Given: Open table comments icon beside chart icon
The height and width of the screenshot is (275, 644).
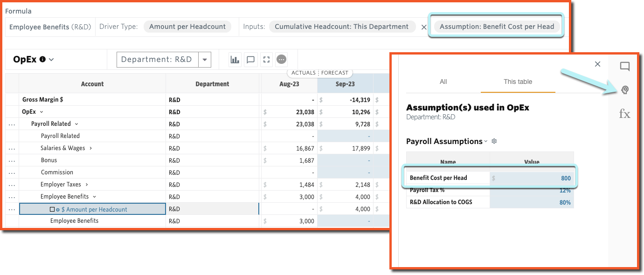Looking at the screenshot, I should (x=250, y=60).
